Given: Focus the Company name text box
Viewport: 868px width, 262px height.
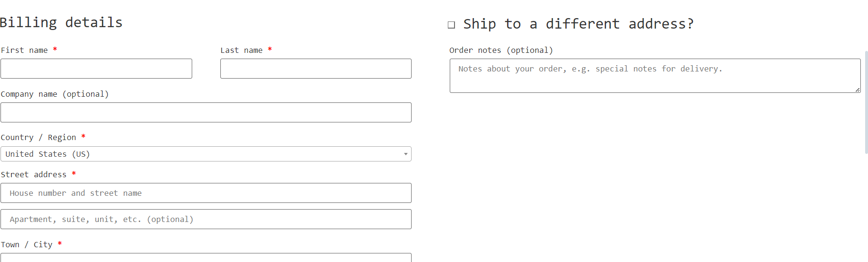Looking at the screenshot, I should (x=206, y=112).
